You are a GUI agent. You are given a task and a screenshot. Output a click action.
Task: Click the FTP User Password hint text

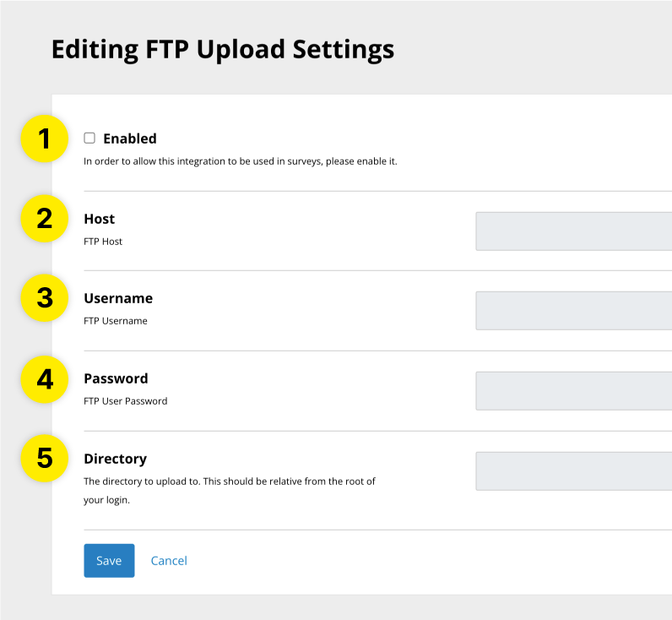[x=126, y=401]
